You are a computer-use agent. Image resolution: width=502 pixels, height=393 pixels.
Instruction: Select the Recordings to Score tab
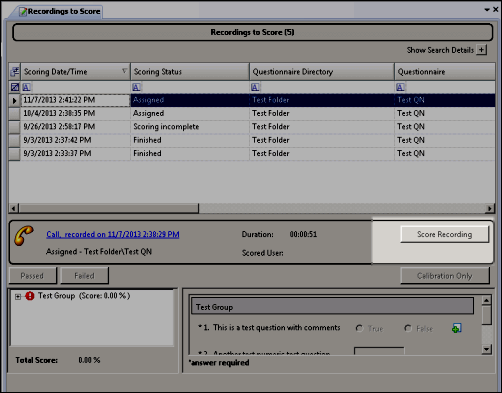60,11
